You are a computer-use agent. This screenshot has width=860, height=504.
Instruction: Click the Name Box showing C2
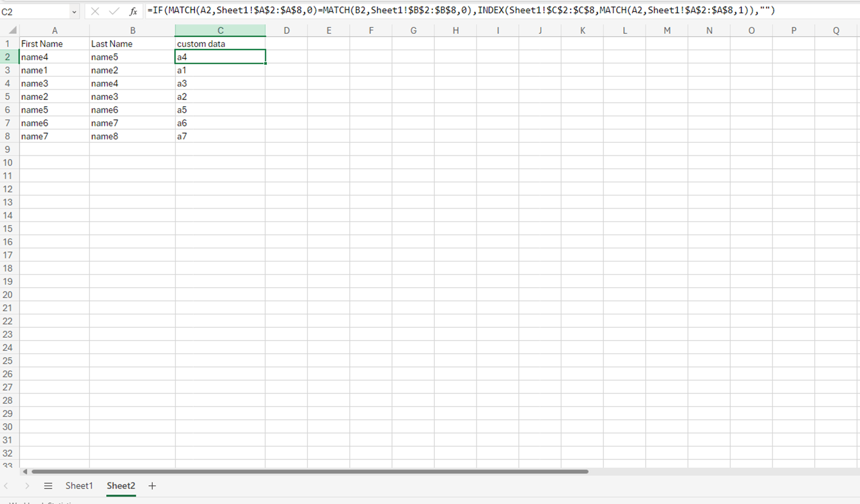pos(35,11)
